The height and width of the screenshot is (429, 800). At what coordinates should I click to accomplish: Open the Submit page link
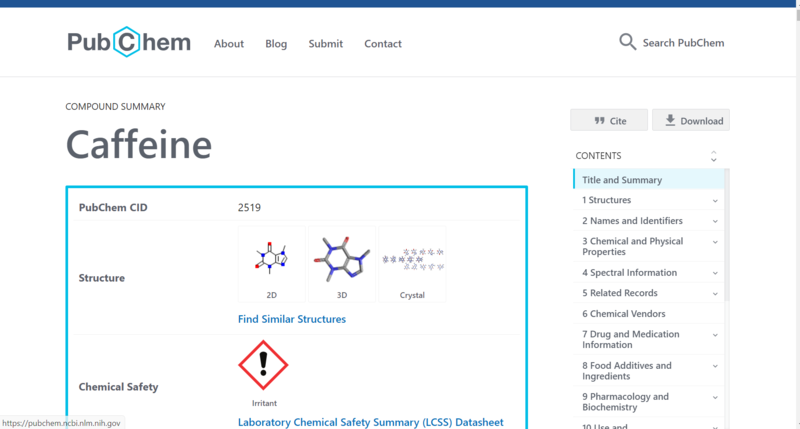click(326, 44)
